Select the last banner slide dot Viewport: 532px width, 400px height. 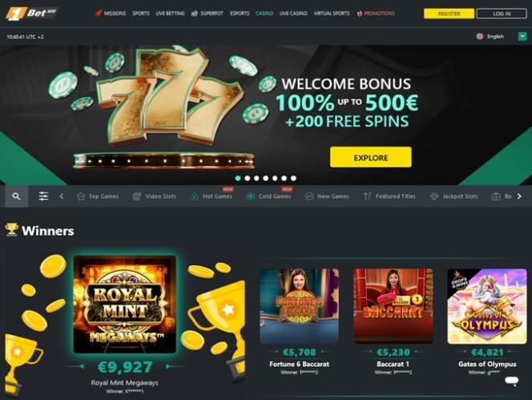[x=293, y=178]
